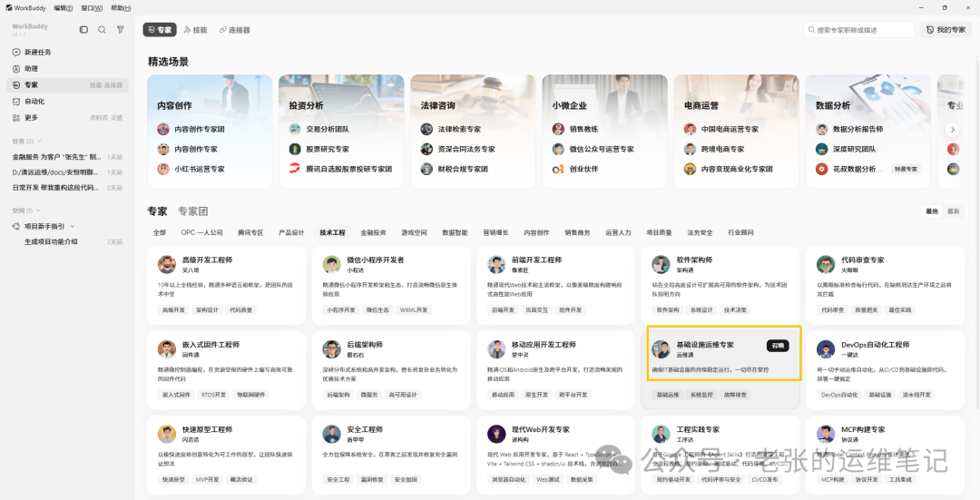
Task: Open the 股票研究专家 link
Action: point(328,149)
